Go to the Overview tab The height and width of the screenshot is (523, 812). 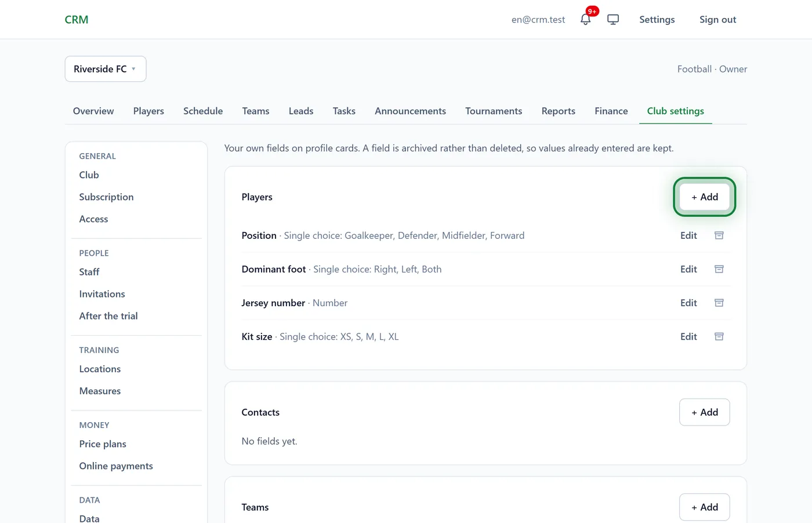click(x=93, y=111)
